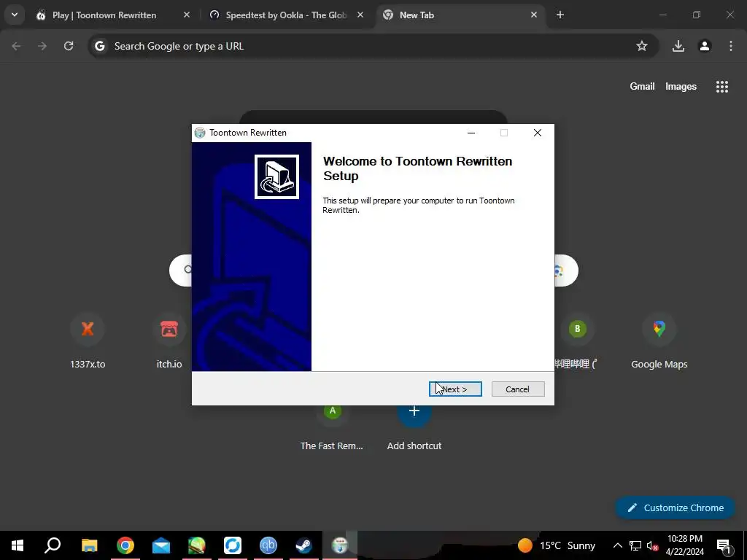Reload the current Chrome page
The width and height of the screenshot is (747, 560).
pyautogui.click(x=69, y=46)
